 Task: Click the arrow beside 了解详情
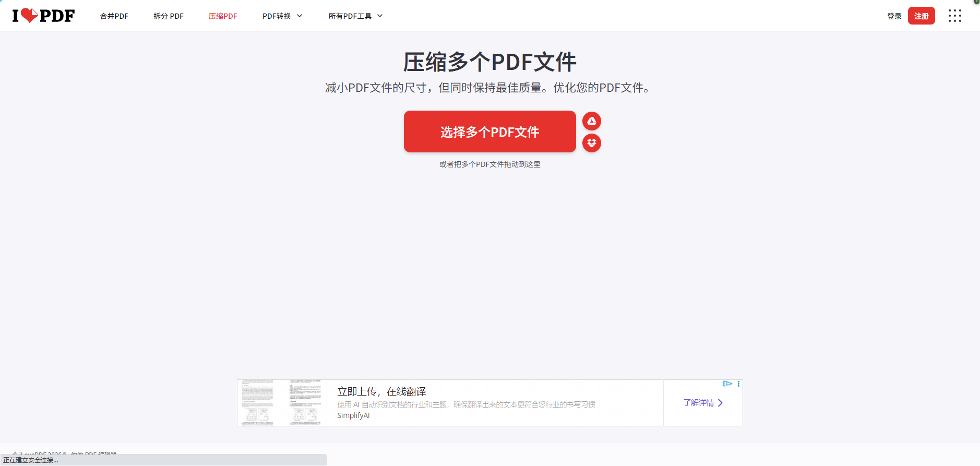(721, 403)
